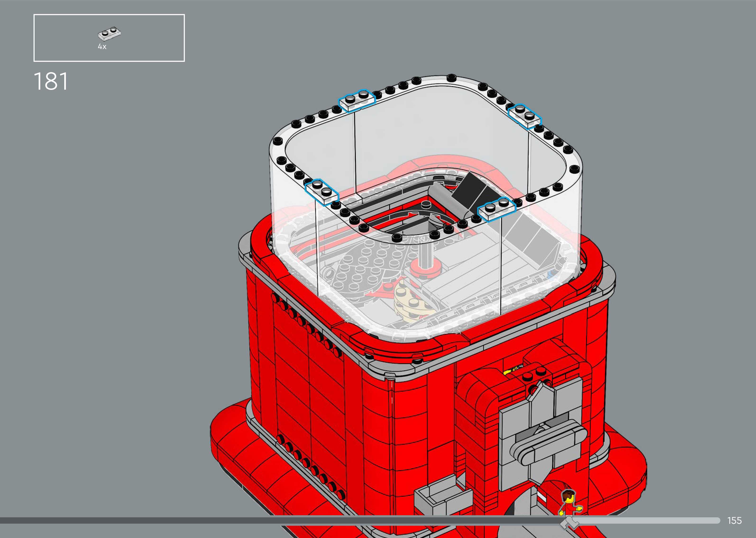Click the step number 181
Screen dimensions: 756x538
51,82
